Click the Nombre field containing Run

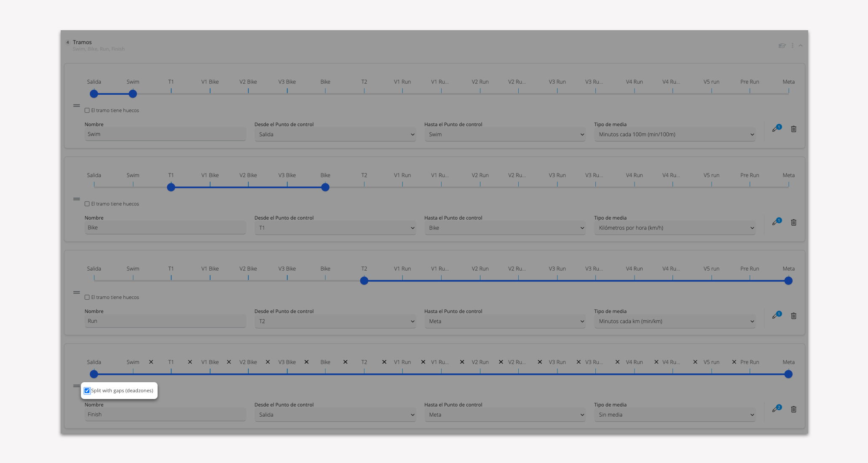point(165,321)
